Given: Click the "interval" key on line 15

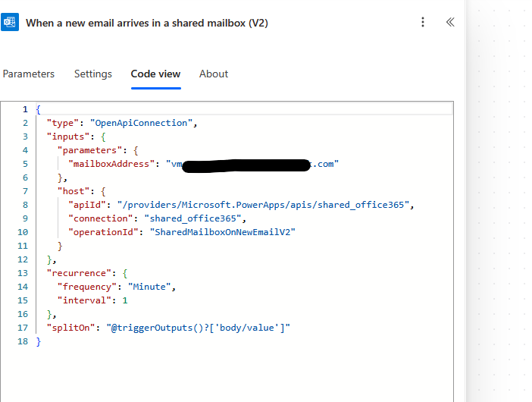Looking at the screenshot, I should tap(84, 300).
